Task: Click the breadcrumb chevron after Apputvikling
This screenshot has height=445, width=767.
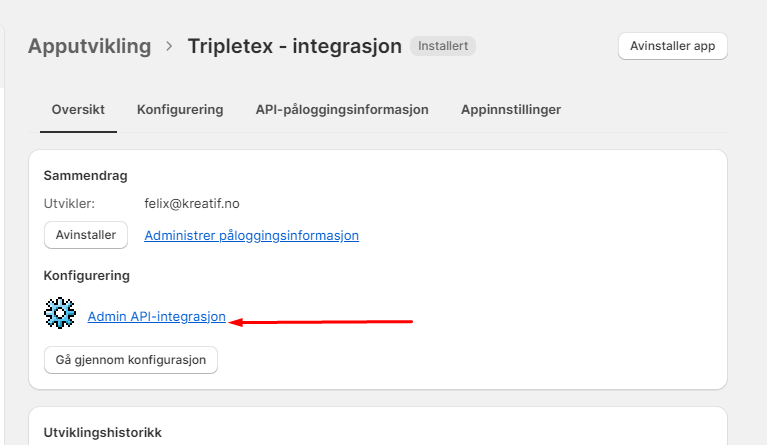Action: tap(169, 46)
